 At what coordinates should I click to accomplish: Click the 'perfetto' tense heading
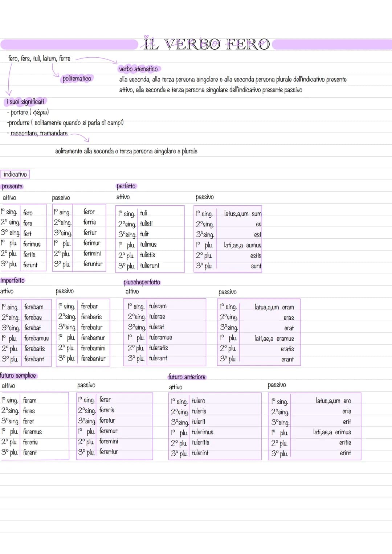pos(126,186)
